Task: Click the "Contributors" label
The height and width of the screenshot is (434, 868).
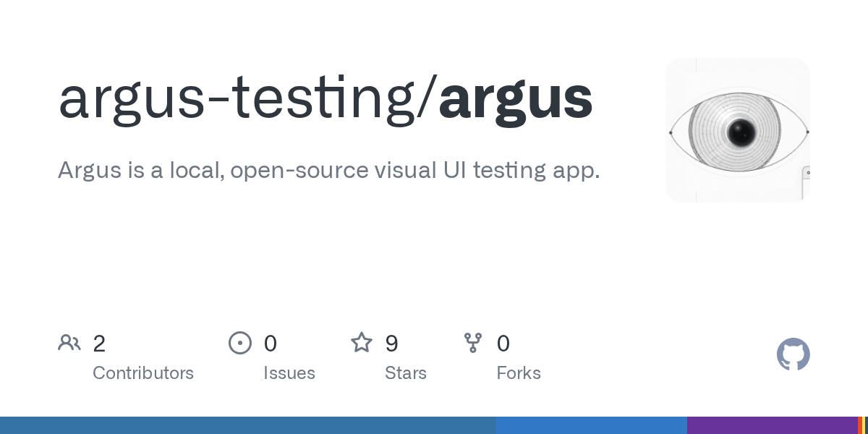Action: click(143, 373)
